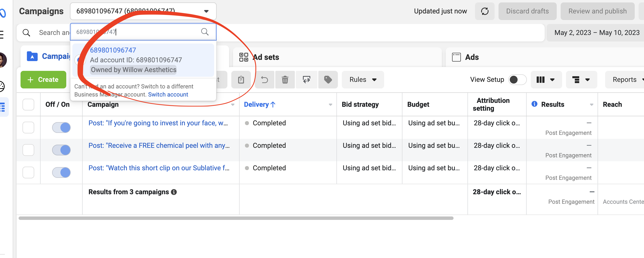
Task: Open the Rules dropdown
Action: click(x=363, y=80)
